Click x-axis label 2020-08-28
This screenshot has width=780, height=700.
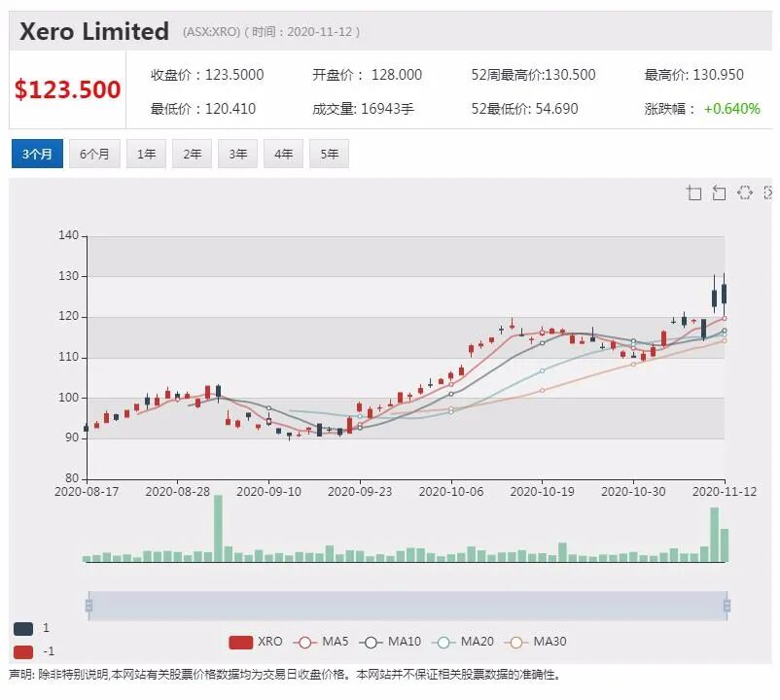pos(178,492)
